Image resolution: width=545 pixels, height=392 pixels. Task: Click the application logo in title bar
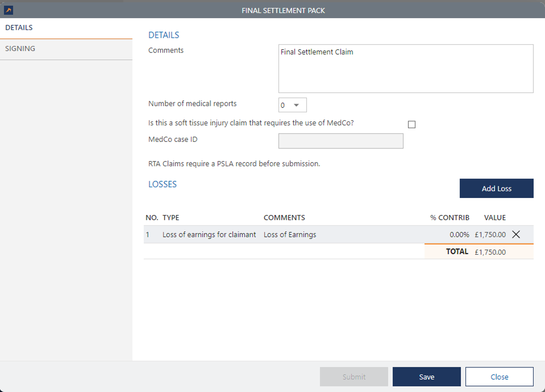click(8, 10)
